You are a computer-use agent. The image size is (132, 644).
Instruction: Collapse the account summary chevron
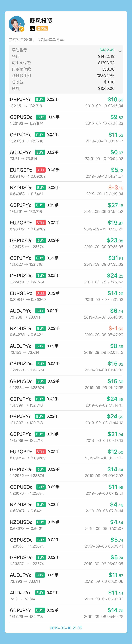pyautogui.click(x=120, y=51)
